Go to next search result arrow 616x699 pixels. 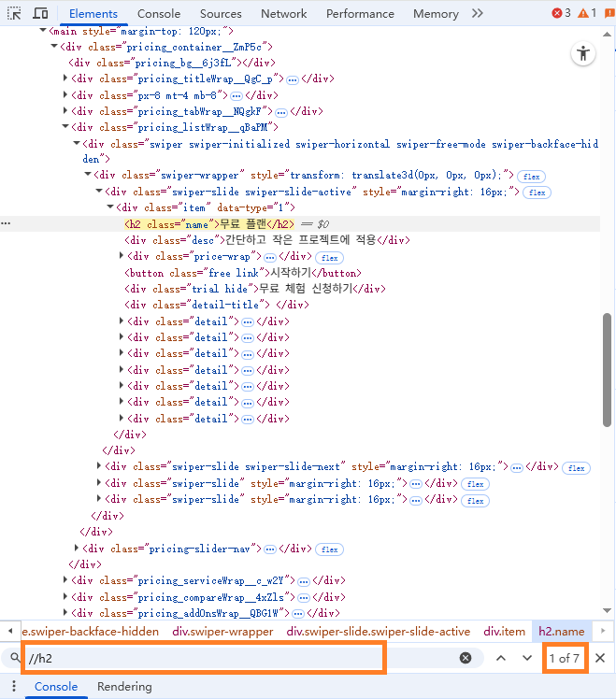click(x=527, y=658)
